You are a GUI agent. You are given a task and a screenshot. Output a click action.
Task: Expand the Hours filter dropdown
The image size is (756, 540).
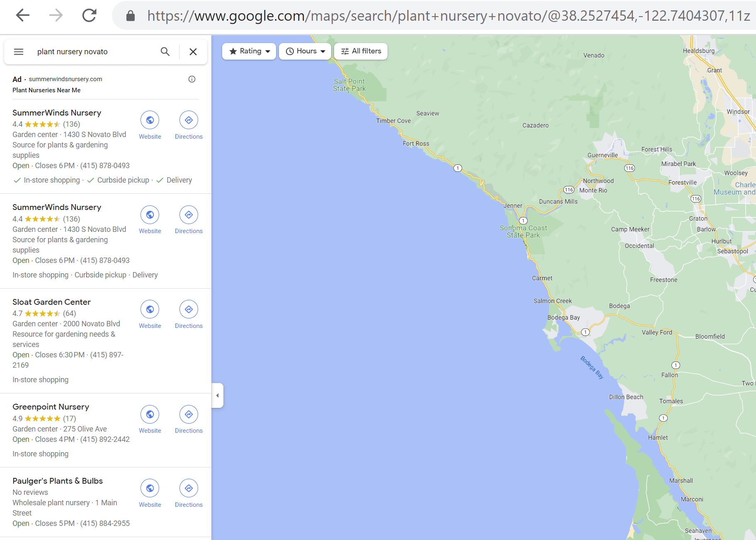(x=305, y=51)
